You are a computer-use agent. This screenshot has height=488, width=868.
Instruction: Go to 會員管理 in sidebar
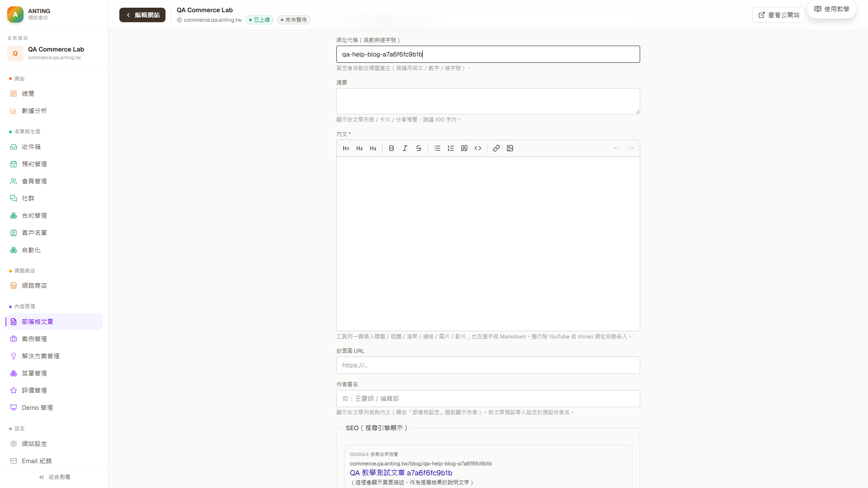[x=54, y=181]
